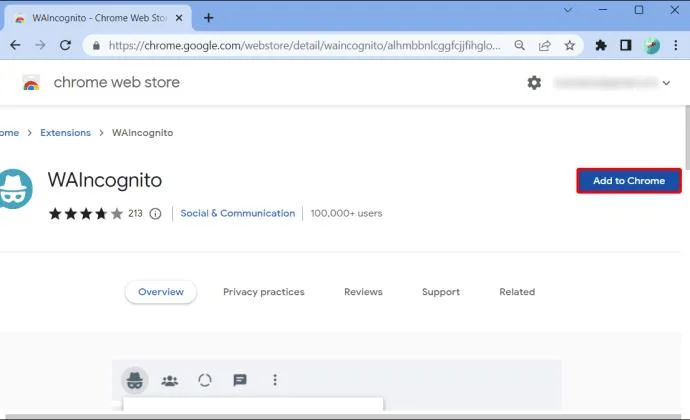Viewport: 690px width, 420px height.
Task: Bookmark this page with the star icon
Action: pos(570,45)
